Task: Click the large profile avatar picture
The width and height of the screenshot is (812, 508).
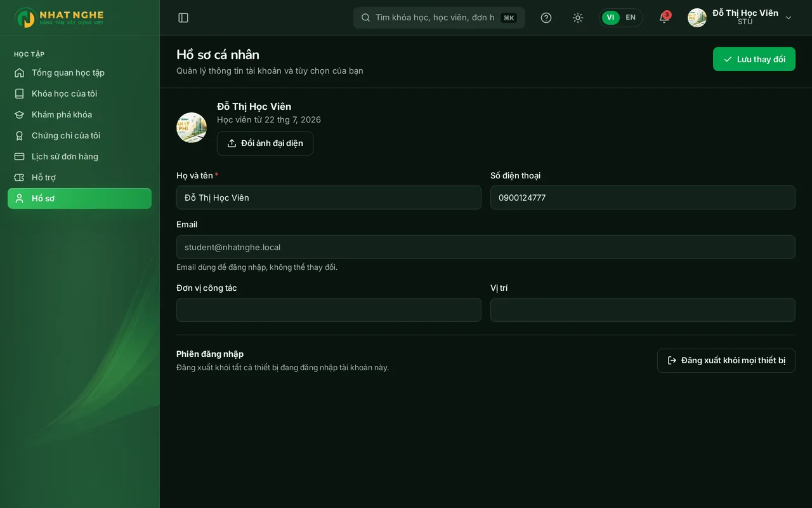Action: pos(192,128)
